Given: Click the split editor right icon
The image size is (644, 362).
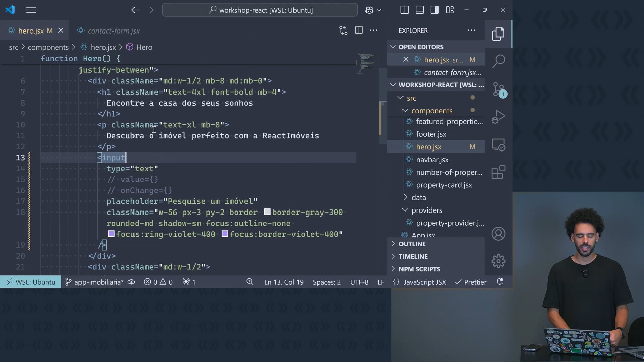Looking at the screenshot, I should point(359,30).
